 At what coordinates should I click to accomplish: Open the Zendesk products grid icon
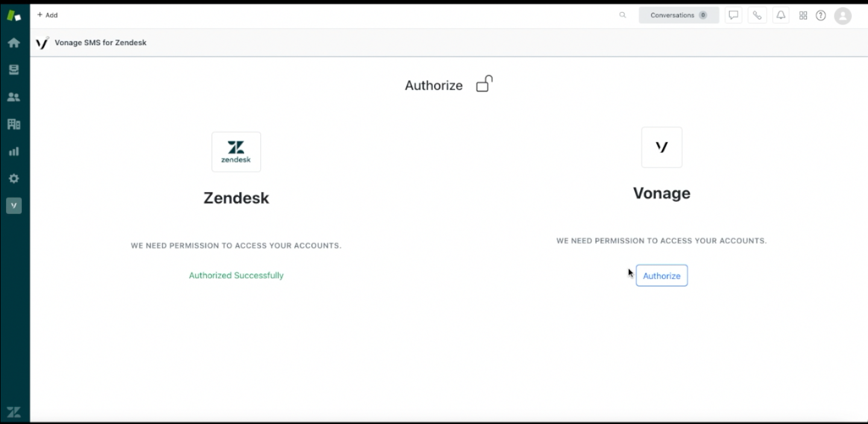tap(803, 16)
